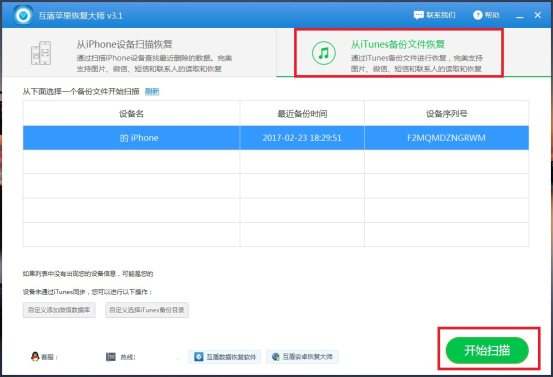553x377 pixels.
Task: Click the green iTunes music note icon
Action: coord(323,53)
